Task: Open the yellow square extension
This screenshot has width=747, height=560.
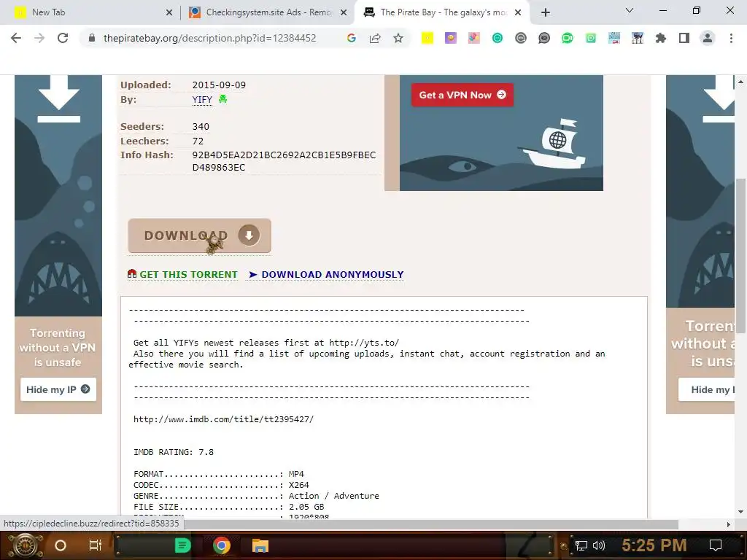Action: [427, 38]
